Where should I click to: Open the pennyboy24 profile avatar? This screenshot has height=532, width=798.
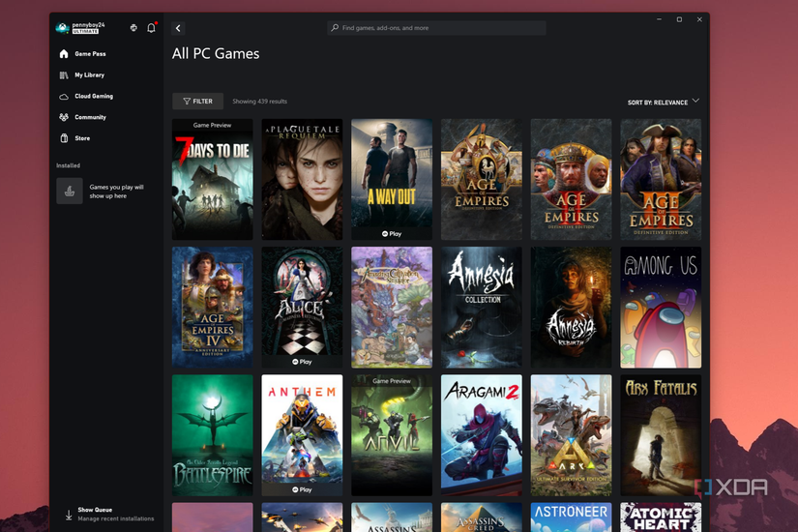(x=62, y=28)
